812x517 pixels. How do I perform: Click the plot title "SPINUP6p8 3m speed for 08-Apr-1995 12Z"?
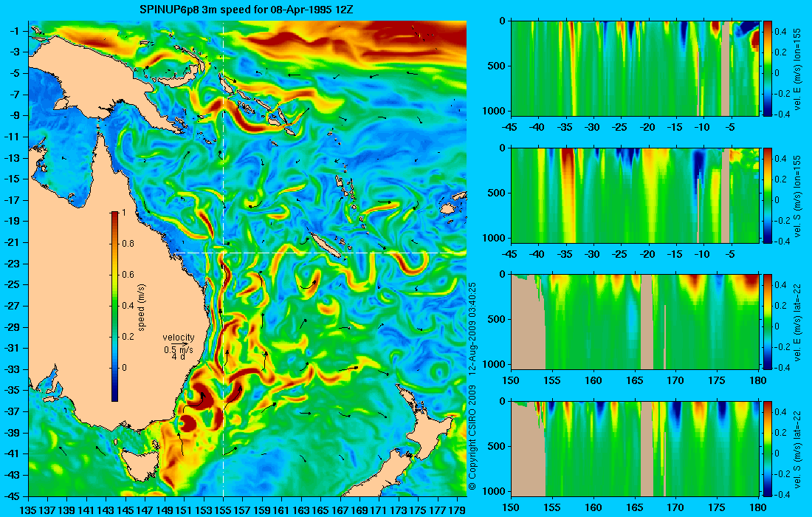[247, 10]
